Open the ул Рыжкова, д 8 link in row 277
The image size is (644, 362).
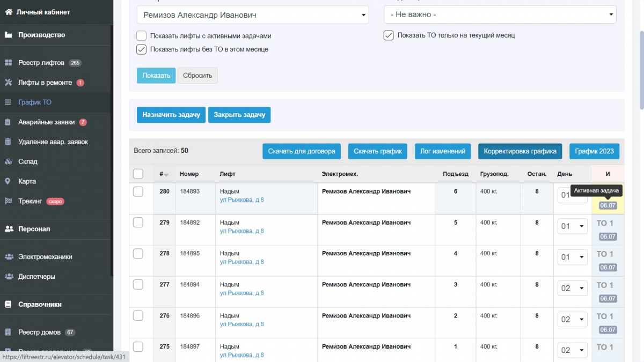click(242, 293)
